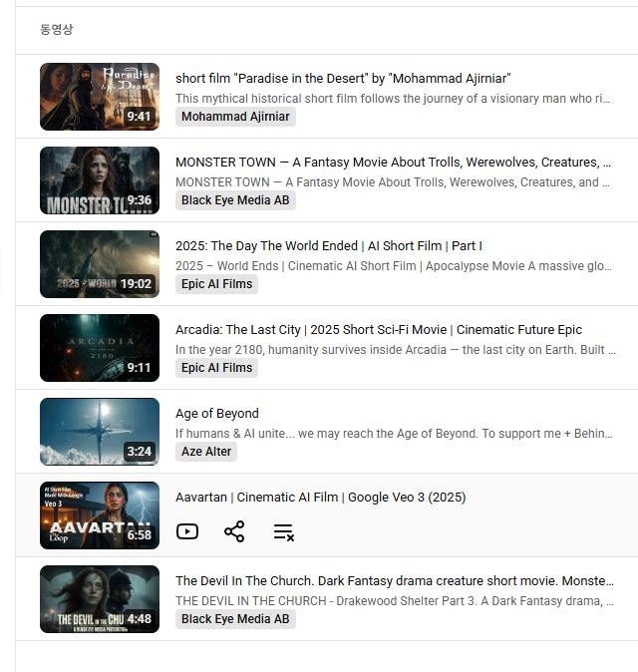
Task: Click the Aavartan video thumbnail
Action: point(100,515)
